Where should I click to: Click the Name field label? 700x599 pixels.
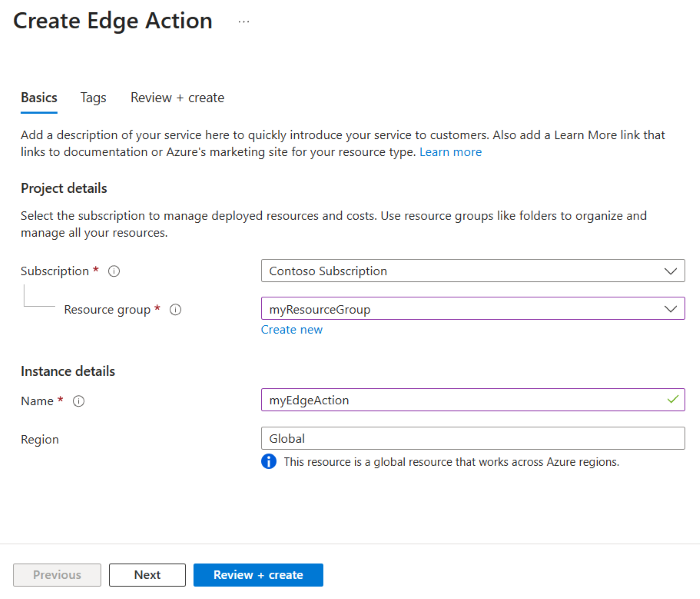pos(37,401)
